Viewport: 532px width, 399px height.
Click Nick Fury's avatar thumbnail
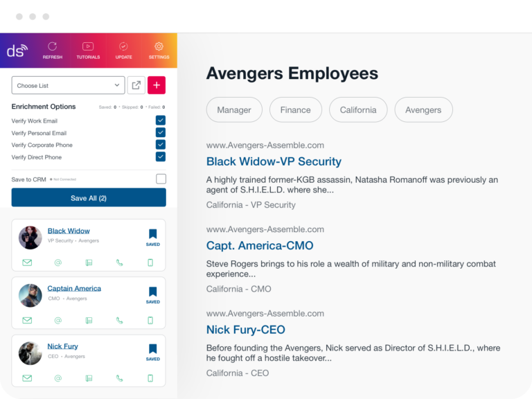coord(30,353)
